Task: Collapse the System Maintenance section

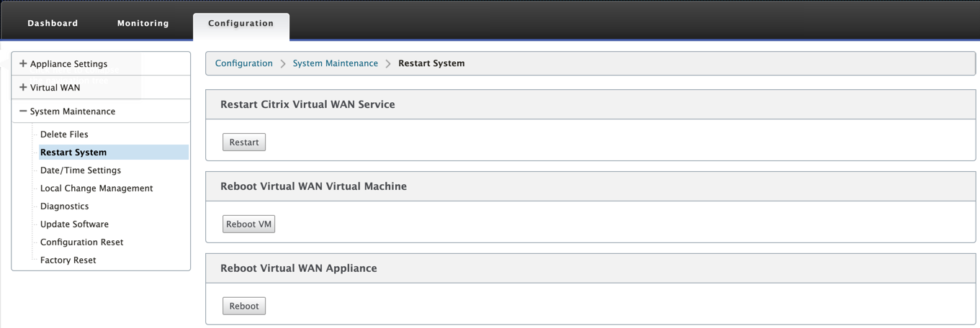Action: (101, 111)
